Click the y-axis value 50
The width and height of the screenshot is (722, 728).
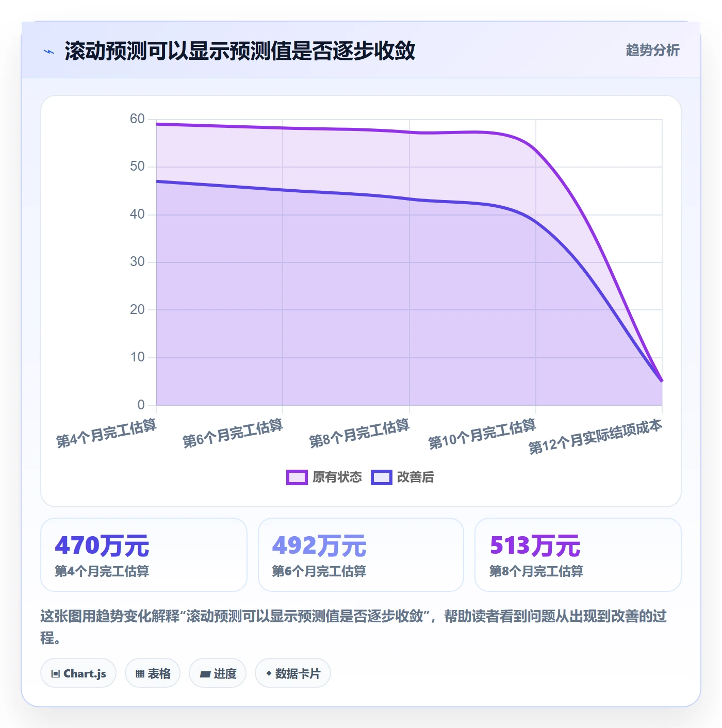pyautogui.click(x=137, y=167)
